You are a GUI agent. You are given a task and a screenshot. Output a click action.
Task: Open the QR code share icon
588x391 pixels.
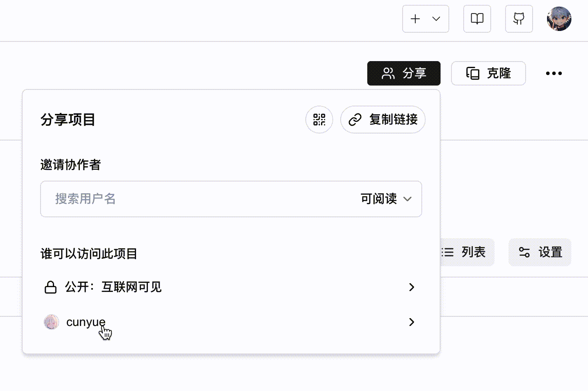click(319, 120)
